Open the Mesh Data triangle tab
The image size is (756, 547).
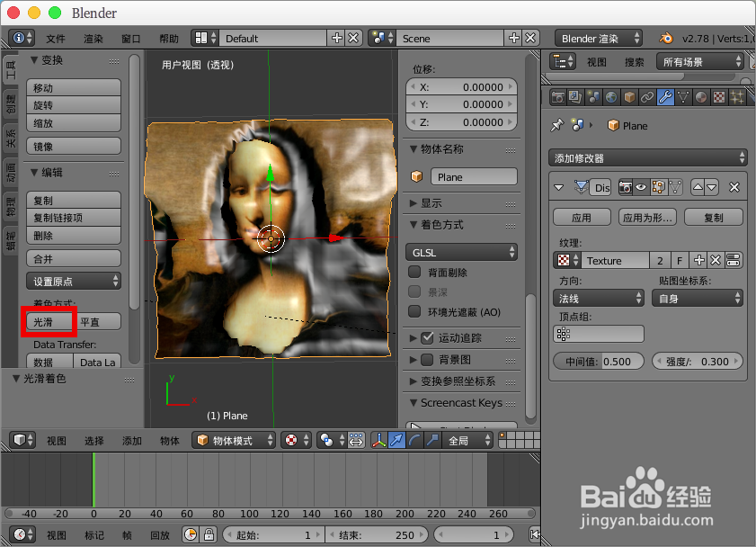point(683,97)
